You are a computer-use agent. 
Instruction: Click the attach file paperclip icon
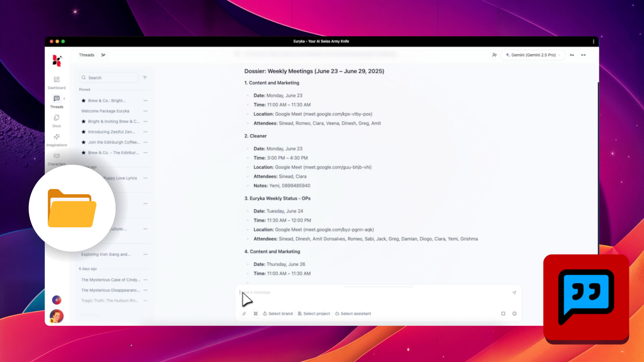coord(244,313)
